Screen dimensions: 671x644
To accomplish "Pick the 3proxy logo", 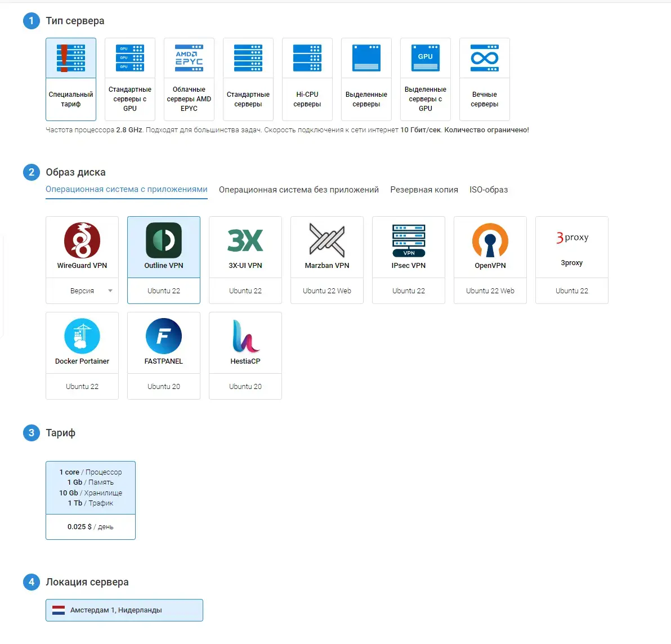I will pyautogui.click(x=572, y=238).
